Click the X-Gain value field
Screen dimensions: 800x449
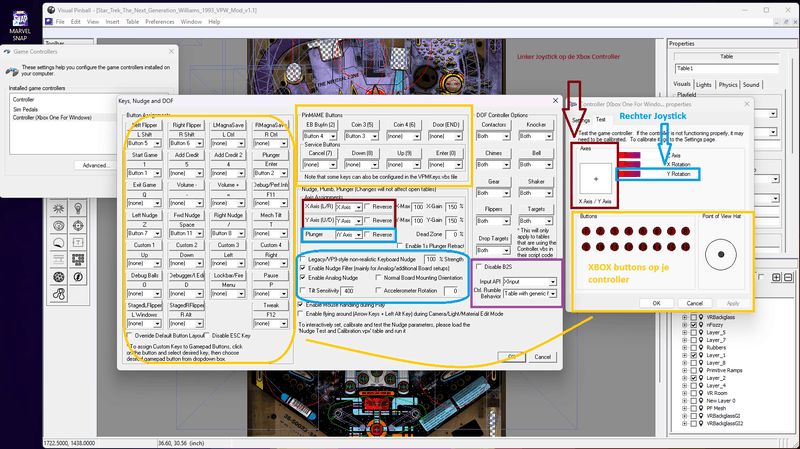click(x=452, y=207)
